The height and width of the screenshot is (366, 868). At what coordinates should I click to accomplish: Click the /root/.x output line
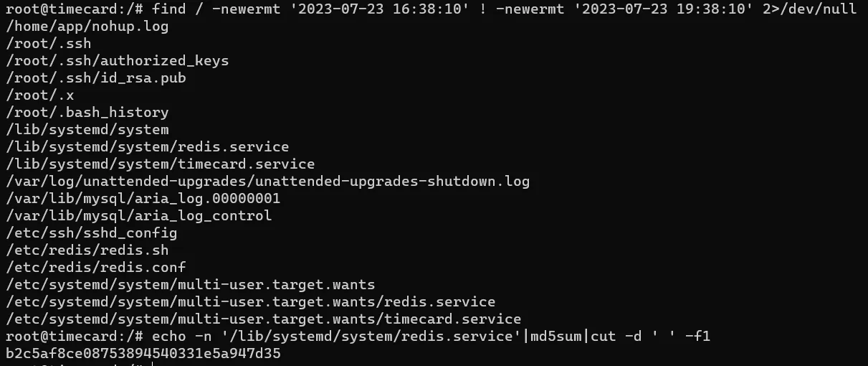pos(39,95)
